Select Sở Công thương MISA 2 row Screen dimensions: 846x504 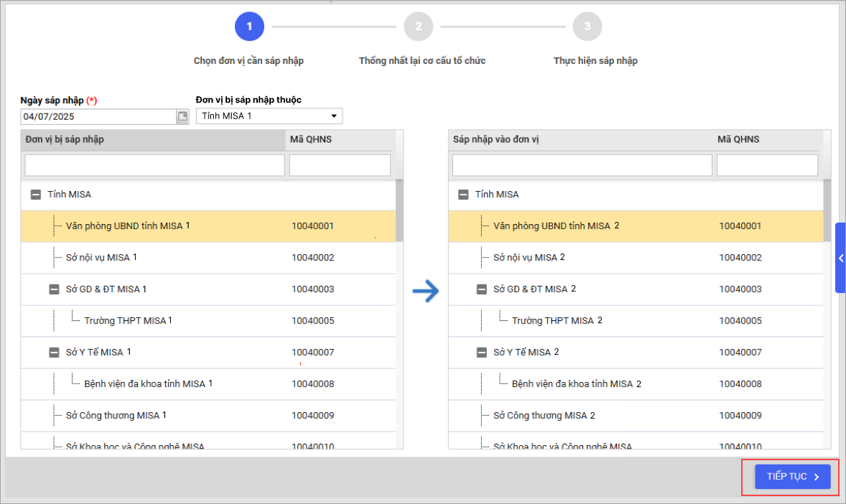544,416
